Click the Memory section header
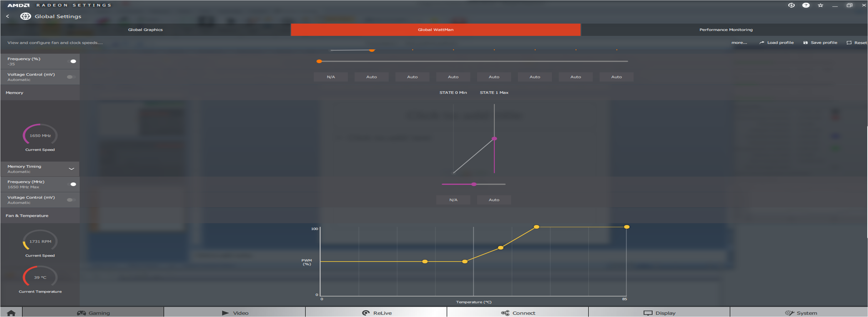Image resolution: width=868 pixels, height=317 pixels. tap(40, 92)
